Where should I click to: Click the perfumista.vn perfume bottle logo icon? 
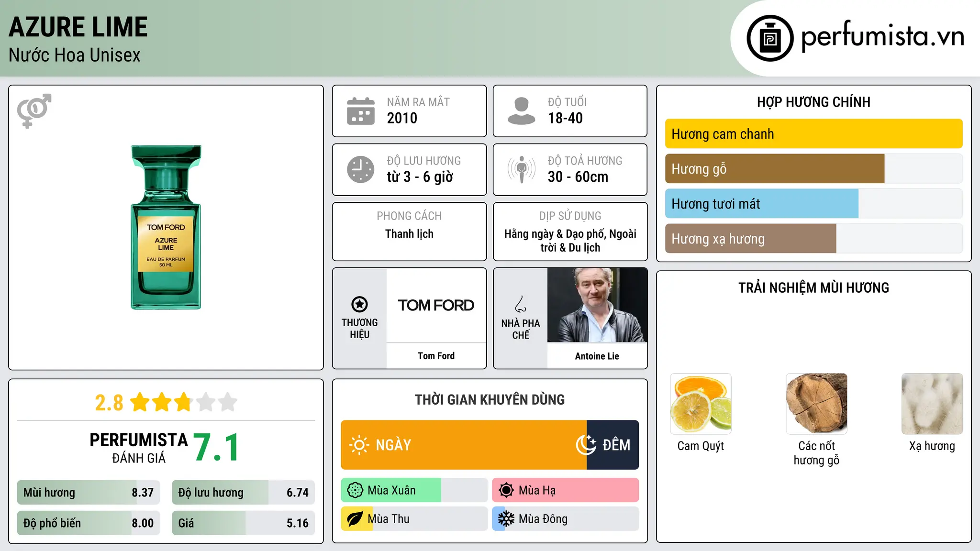pos(770,38)
